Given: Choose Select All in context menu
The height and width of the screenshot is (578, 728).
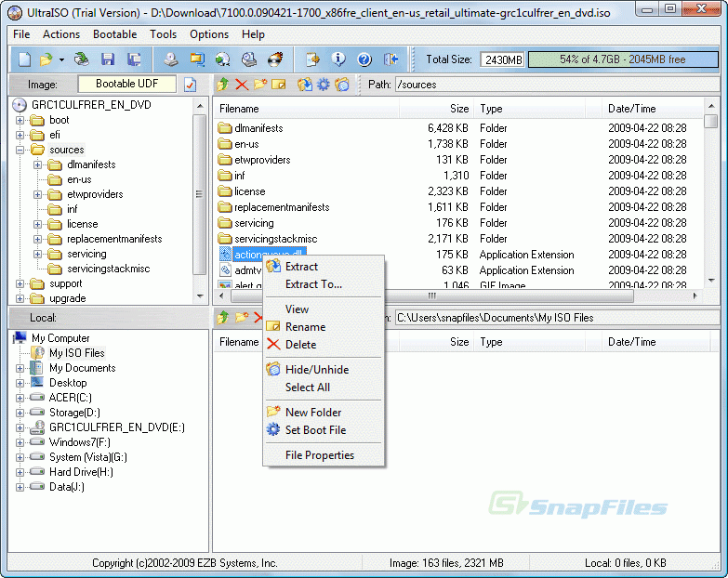Looking at the screenshot, I should [324, 388].
